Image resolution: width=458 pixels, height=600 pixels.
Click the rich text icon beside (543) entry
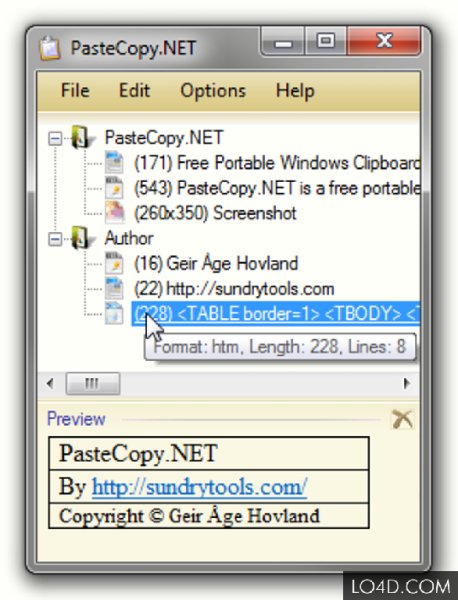click(114, 188)
